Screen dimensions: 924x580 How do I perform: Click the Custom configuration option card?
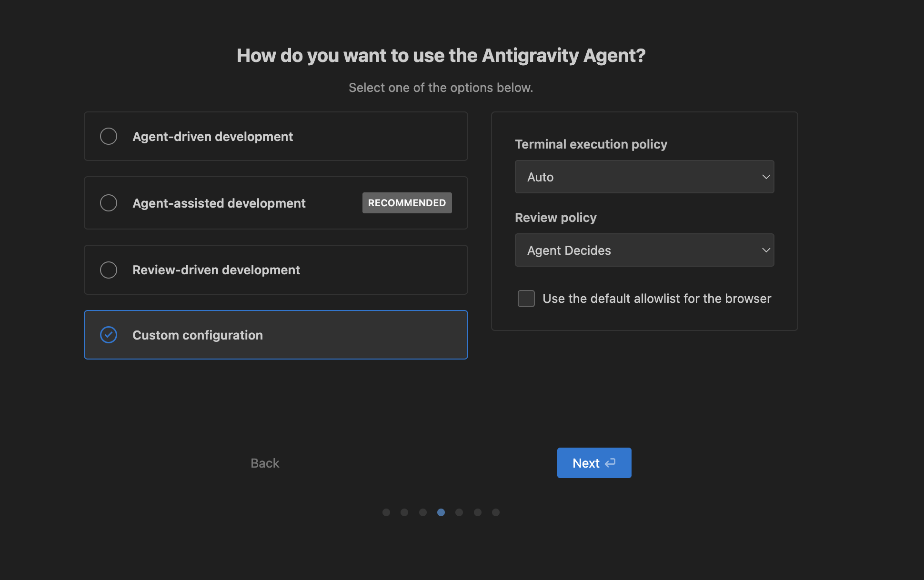pos(276,335)
